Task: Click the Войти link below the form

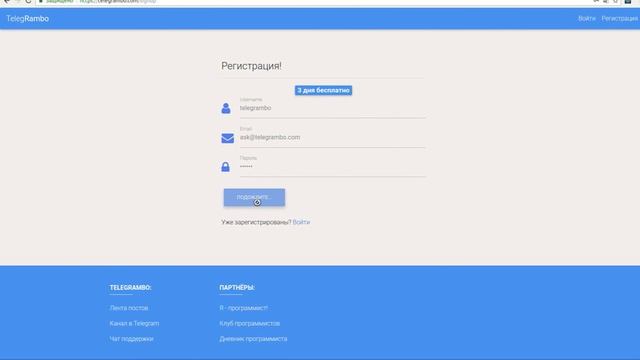Action: coord(301,222)
